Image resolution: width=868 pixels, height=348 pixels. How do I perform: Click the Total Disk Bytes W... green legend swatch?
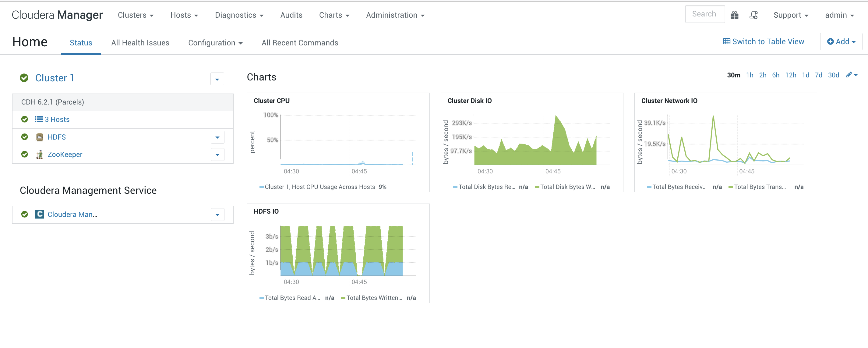point(537,187)
